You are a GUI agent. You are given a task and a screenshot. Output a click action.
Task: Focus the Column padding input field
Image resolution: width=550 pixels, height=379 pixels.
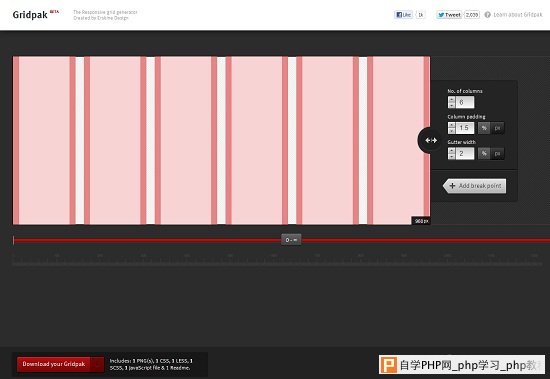pos(465,128)
